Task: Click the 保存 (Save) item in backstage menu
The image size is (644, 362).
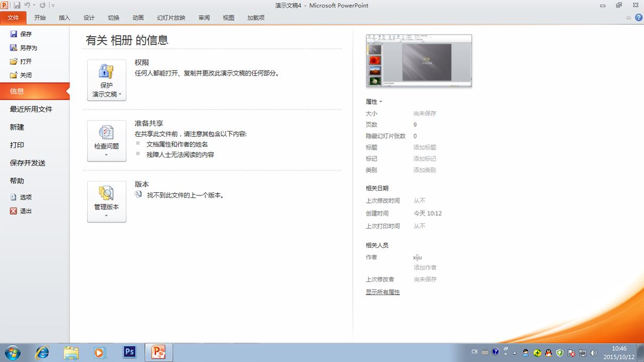Action: click(21, 34)
